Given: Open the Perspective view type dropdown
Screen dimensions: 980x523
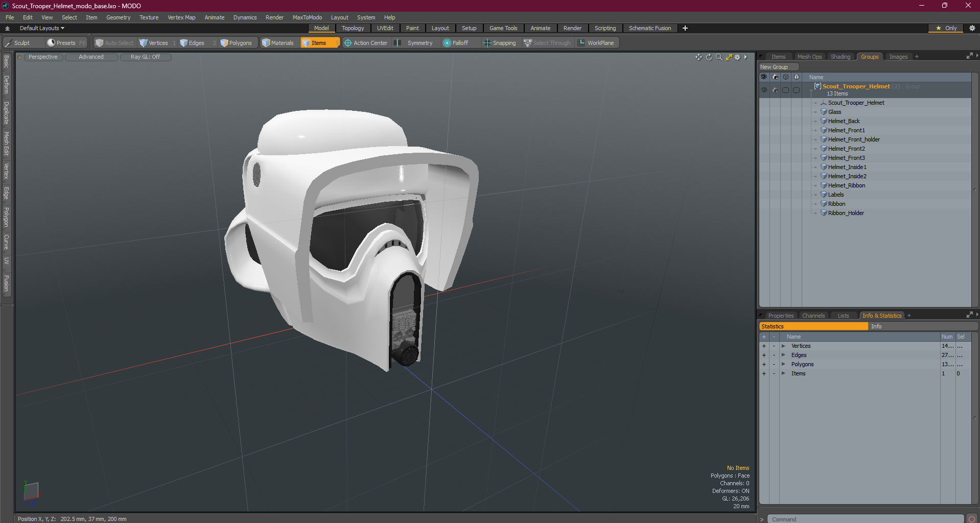Looking at the screenshot, I should tap(43, 57).
